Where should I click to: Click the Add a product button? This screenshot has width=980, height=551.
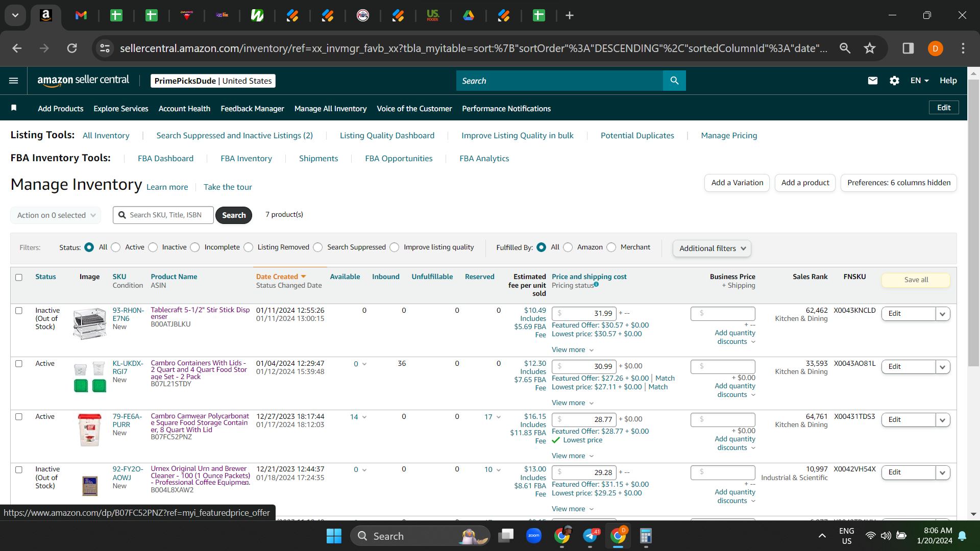tap(805, 183)
